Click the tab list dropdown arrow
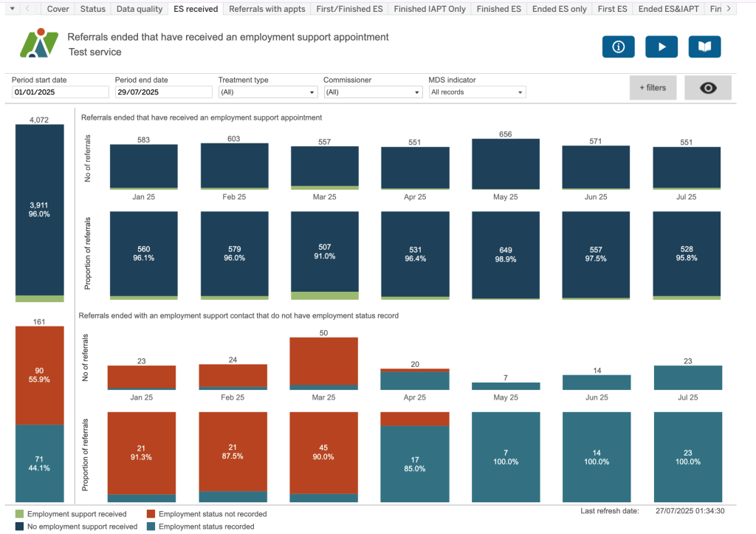756x534 pixels. point(10,9)
